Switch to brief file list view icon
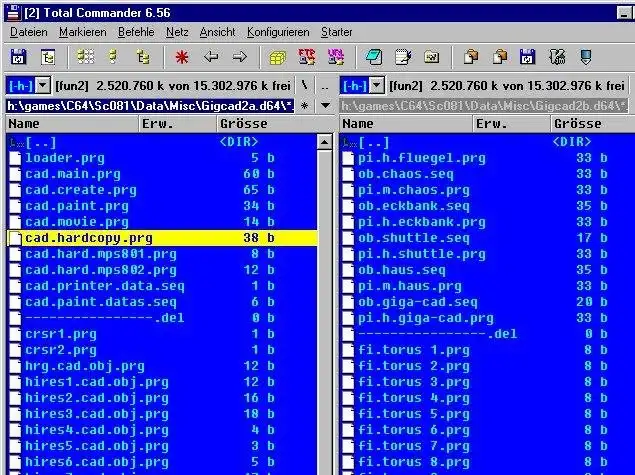The height and width of the screenshot is (475, 635). click(85, 57)
